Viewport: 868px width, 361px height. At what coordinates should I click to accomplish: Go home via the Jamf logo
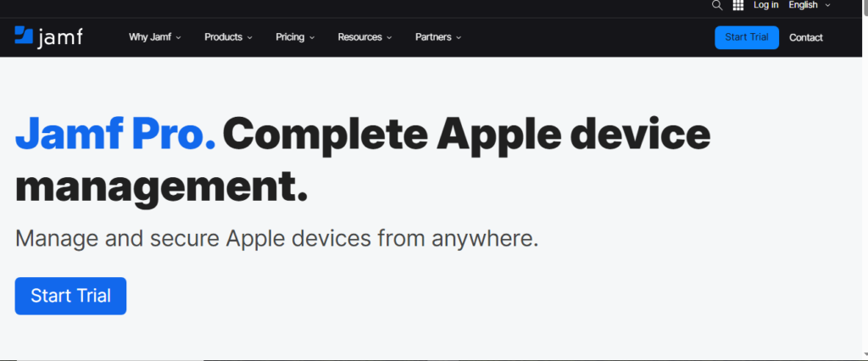pyautogui.click(x=48, y=37)
